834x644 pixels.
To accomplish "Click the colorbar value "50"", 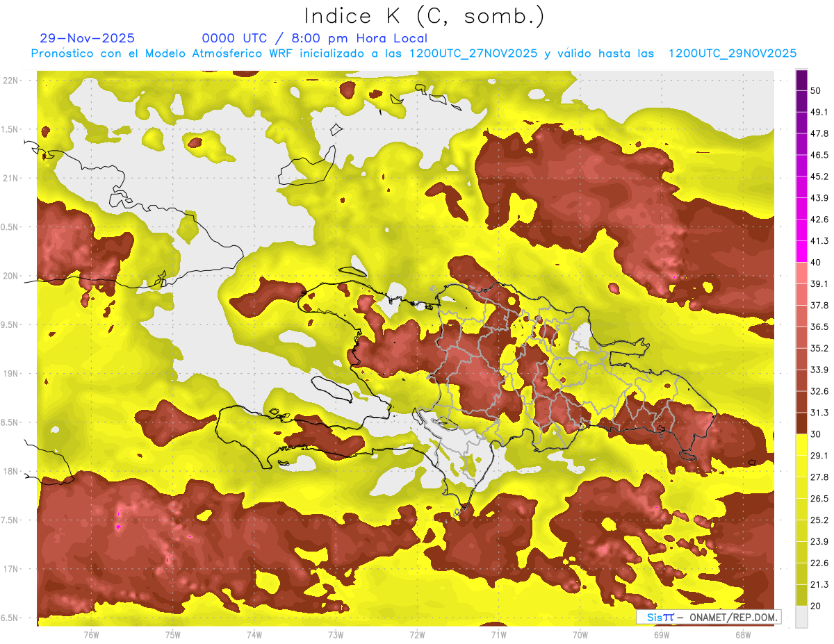I will pos(816,90).
